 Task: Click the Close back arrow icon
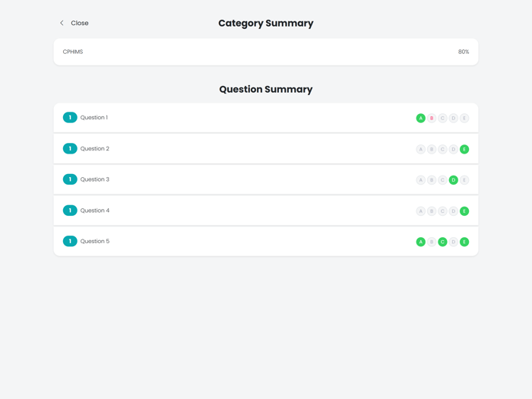tap(62, 23)
